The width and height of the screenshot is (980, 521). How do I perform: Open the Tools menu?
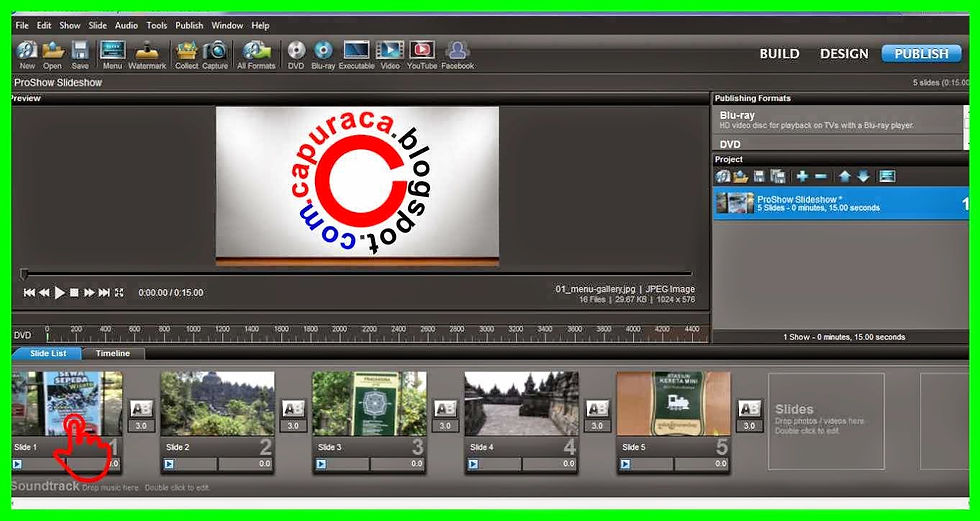coord(157,26)
